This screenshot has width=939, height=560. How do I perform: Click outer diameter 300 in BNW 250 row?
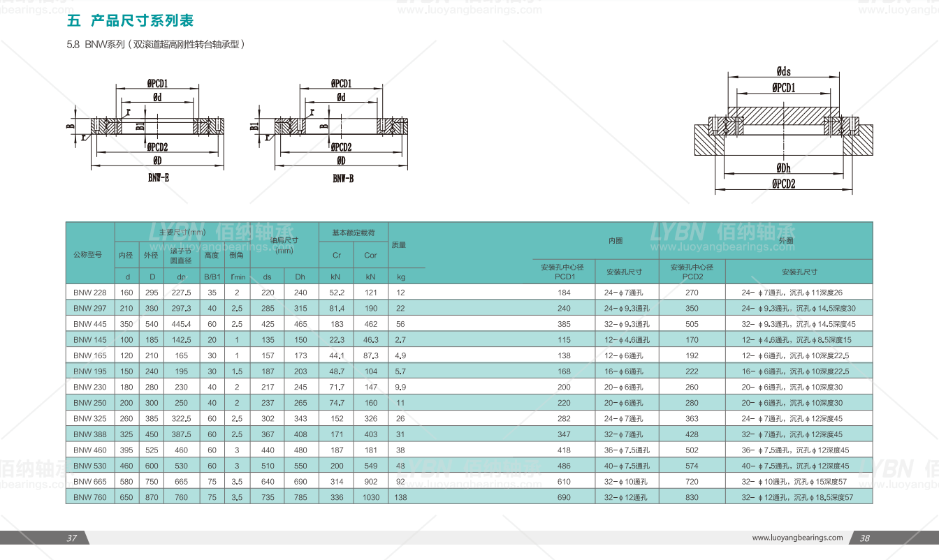pos(151,403)
